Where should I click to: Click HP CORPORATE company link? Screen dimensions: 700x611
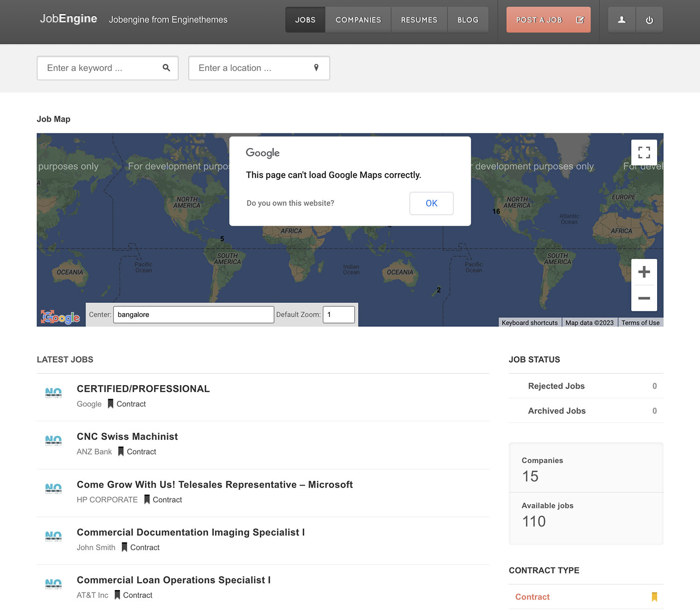pyautogui.click(x=107, y=499)
